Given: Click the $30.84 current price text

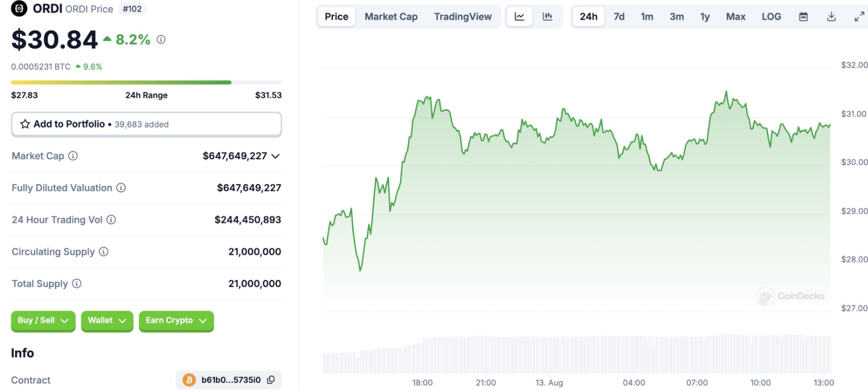Looking at the screenshot, I should point(54,40).
